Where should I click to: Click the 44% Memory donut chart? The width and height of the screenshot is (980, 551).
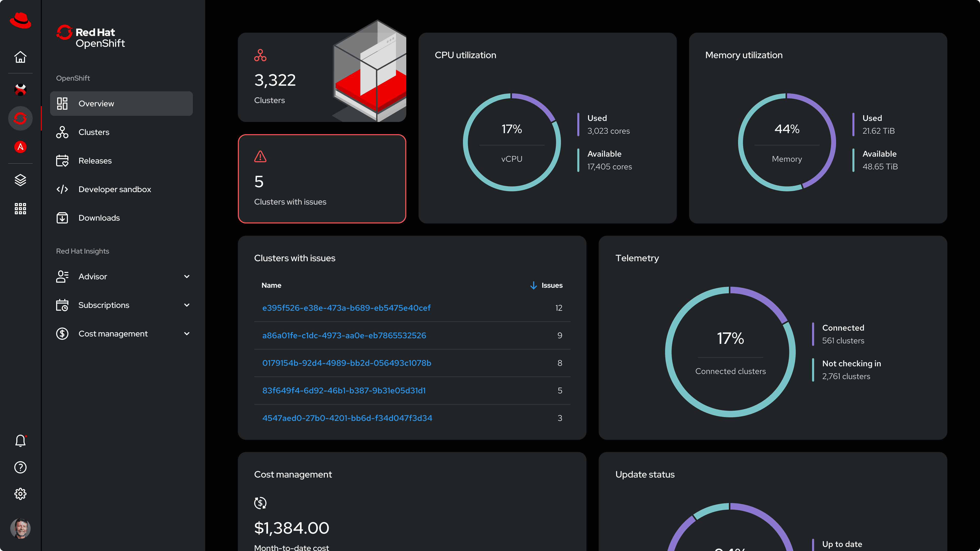787,142
